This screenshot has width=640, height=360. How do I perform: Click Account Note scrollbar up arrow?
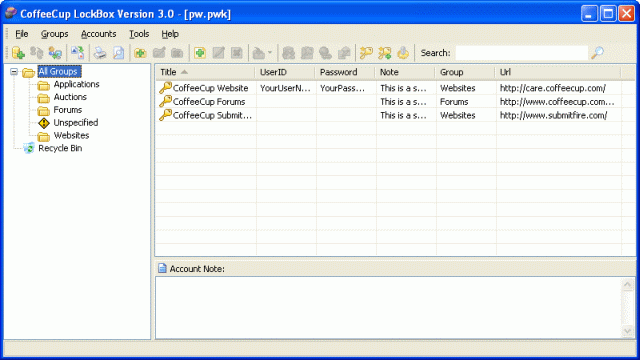pyautogui.click(x=628, y=284)
